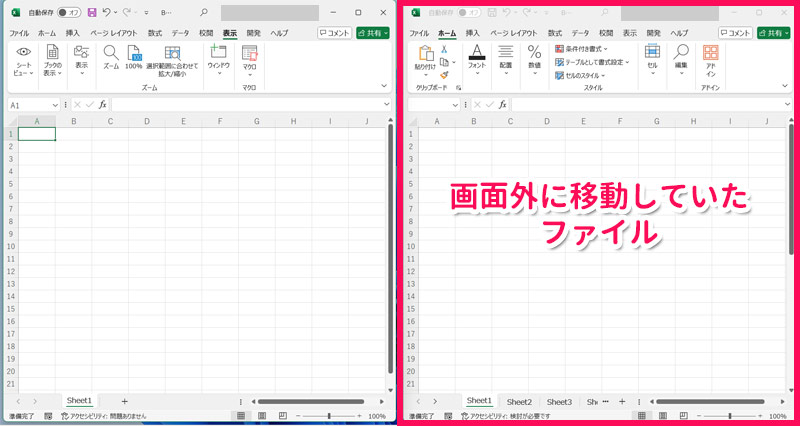The image size is (800, 426).
Task: Select the Sheet3 tab in right window
Action: (560, 402)
